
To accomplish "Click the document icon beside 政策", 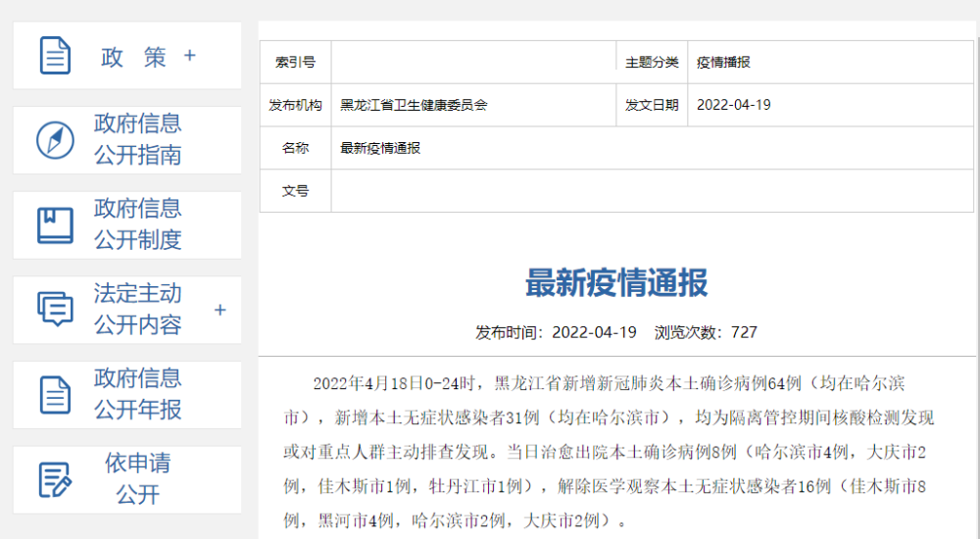I will 55,56.
